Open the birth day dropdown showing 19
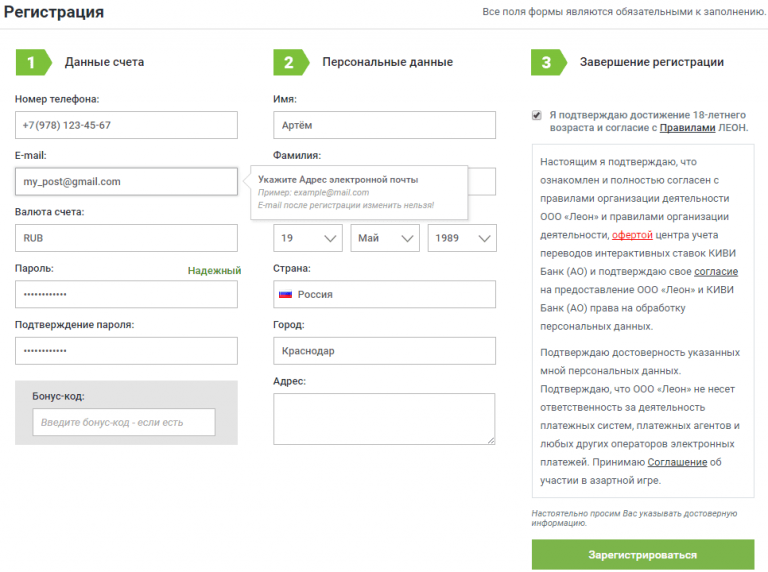768x572 pixels. tap(308, 238)
